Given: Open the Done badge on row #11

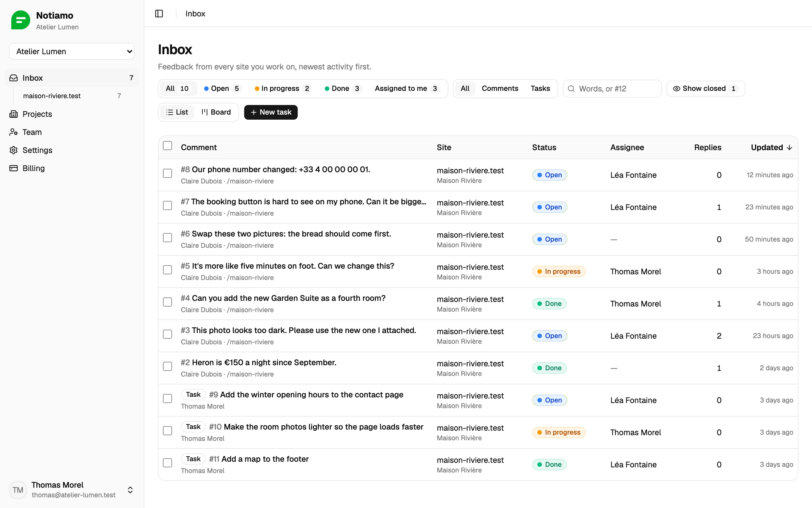Looking at the screenshot, I should 549,465.
